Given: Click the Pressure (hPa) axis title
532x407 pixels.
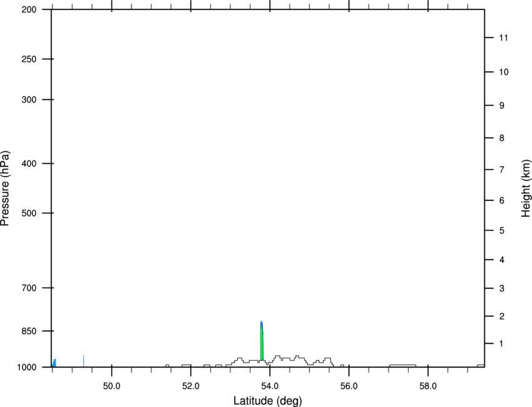Looking at the screenshot, I should (5, 188).
